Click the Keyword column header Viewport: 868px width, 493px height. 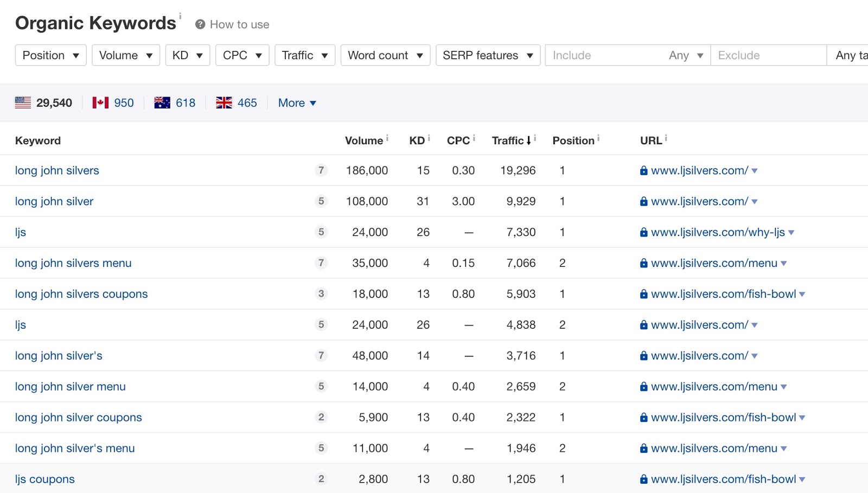point(38,140)
